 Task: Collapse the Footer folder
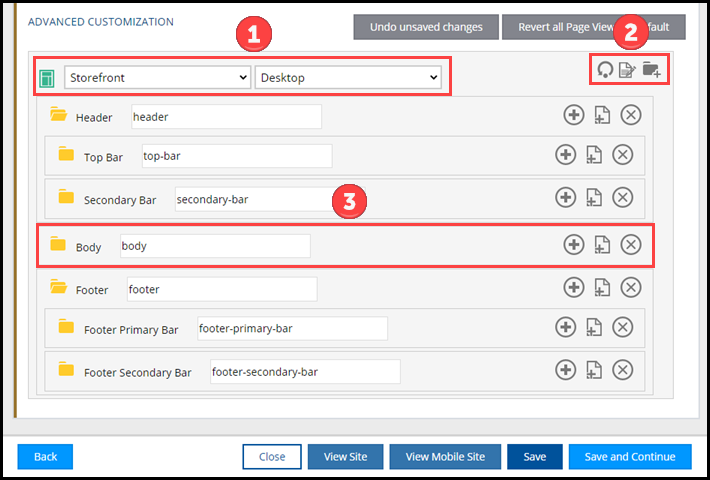point(58,289)
